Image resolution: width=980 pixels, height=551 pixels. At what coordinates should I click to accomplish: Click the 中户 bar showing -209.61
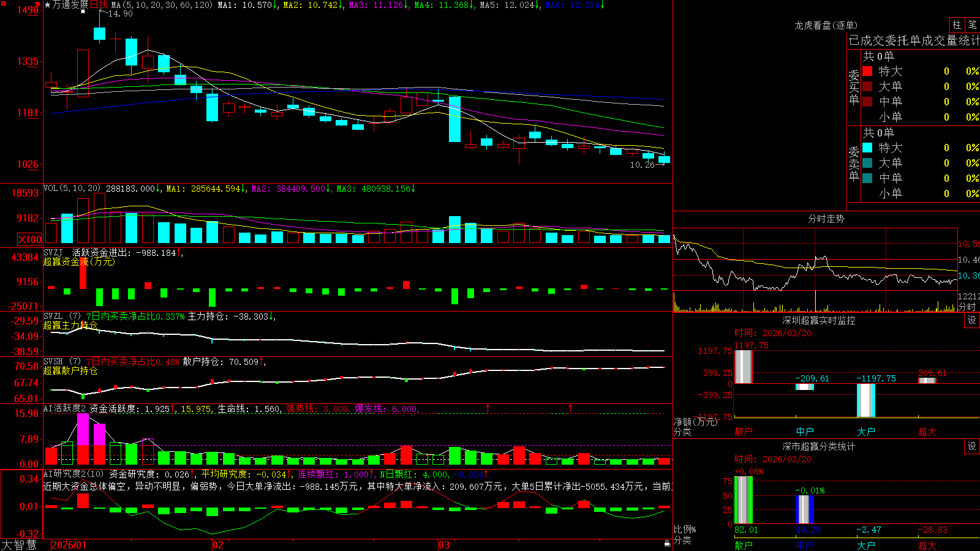point(804,387)
